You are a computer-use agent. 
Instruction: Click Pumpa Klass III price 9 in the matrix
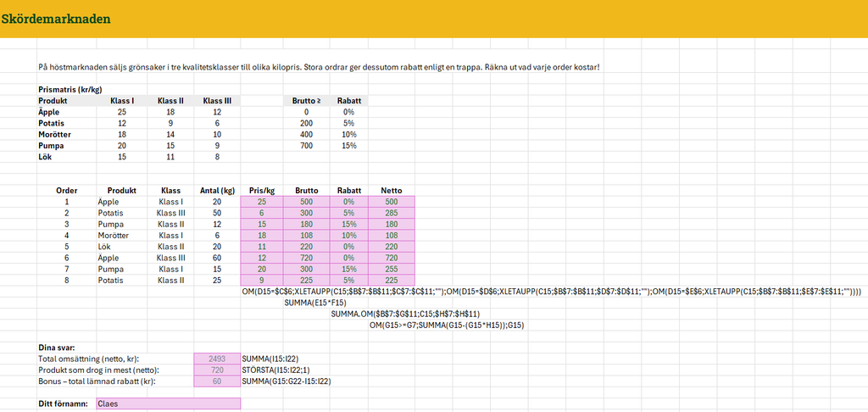tap(218, 146)
